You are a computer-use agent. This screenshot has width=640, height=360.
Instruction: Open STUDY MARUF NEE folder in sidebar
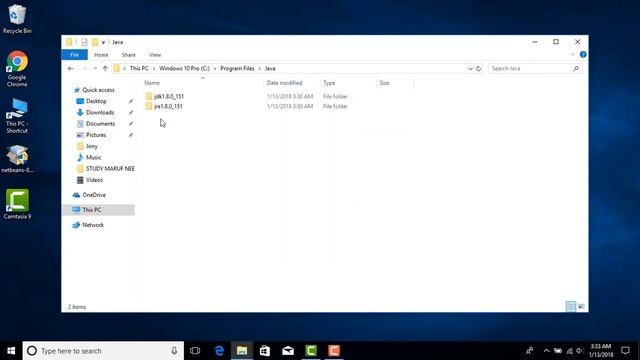pos(110,169)
